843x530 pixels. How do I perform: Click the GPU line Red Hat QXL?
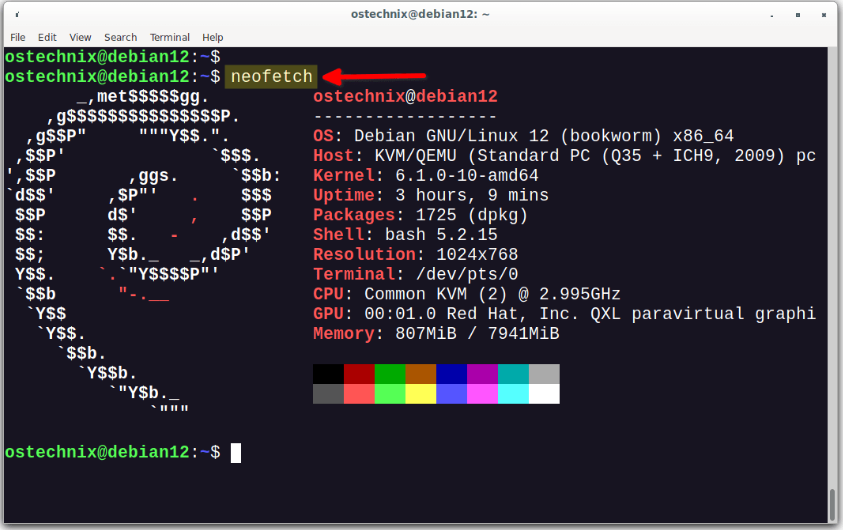click(x=565, y=314)
